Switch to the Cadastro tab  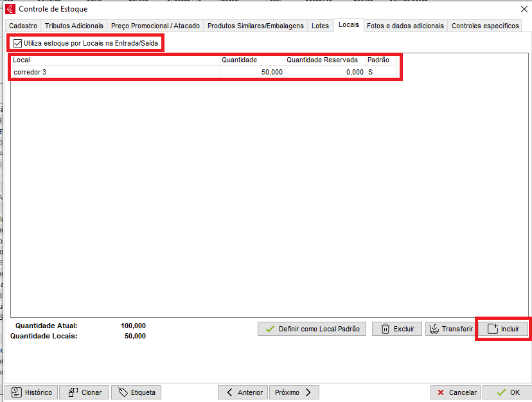point(23,26)
